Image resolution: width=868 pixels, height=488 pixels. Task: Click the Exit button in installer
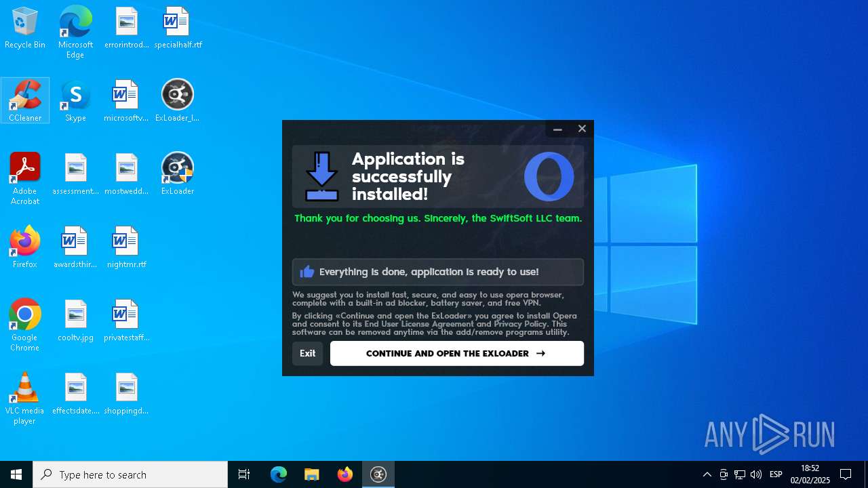click(x=308, y=353)
